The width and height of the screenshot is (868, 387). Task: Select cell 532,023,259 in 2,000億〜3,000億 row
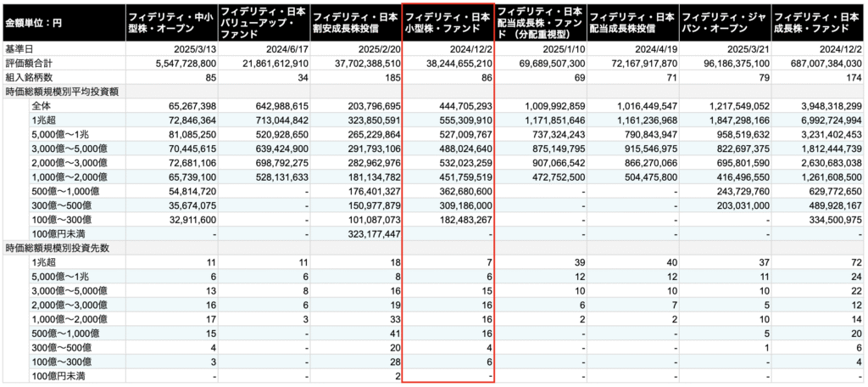tap(466, 162)
